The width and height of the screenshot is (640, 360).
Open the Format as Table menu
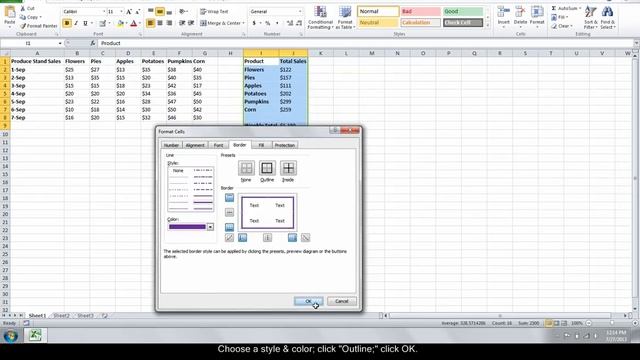pyautogui.click(x=345, y=18)
